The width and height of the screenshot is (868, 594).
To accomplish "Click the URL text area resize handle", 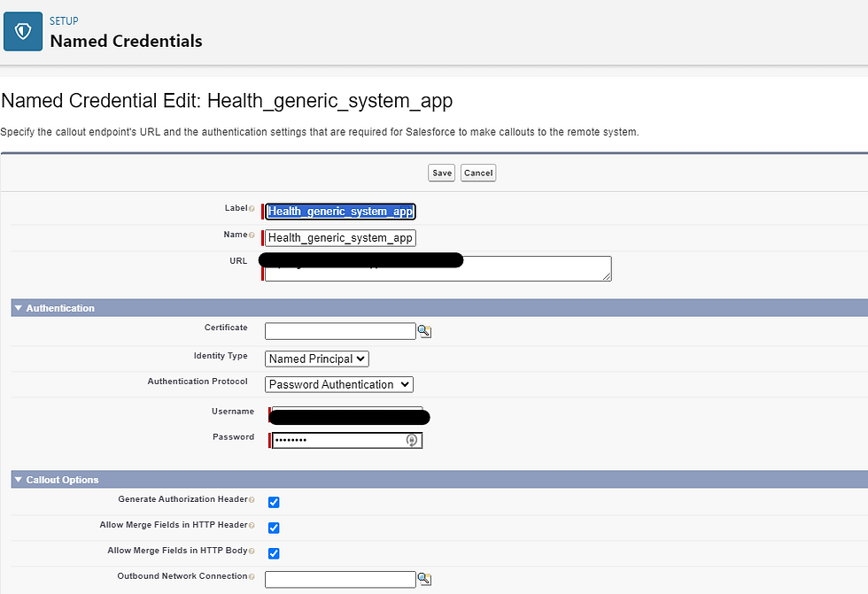I will pos(608,276).
